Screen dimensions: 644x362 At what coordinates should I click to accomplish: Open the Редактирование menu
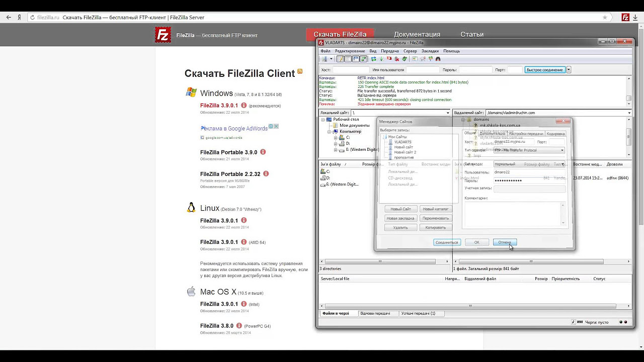point(350,51)
